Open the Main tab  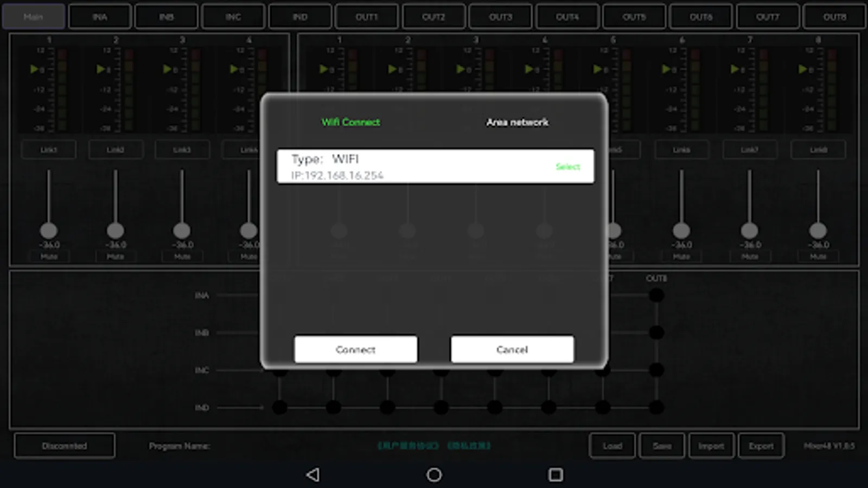click(x=34, y=17)
